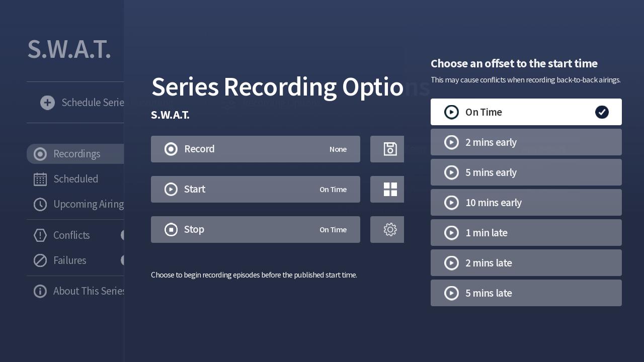Open the Start option set to On Time
This screenshot has height=362, width=644.
(256, 189)
